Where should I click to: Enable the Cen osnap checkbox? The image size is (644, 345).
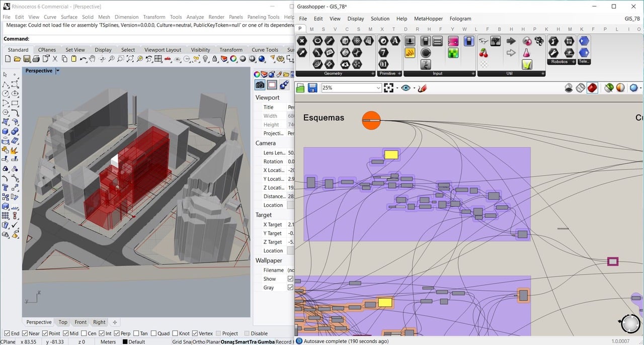tap(83, 333)
